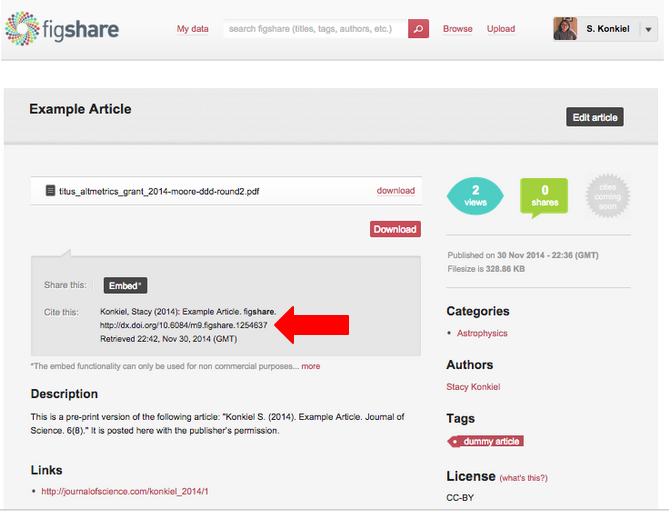Go to the Browse page
669x511 pixels.
[458, 29]
